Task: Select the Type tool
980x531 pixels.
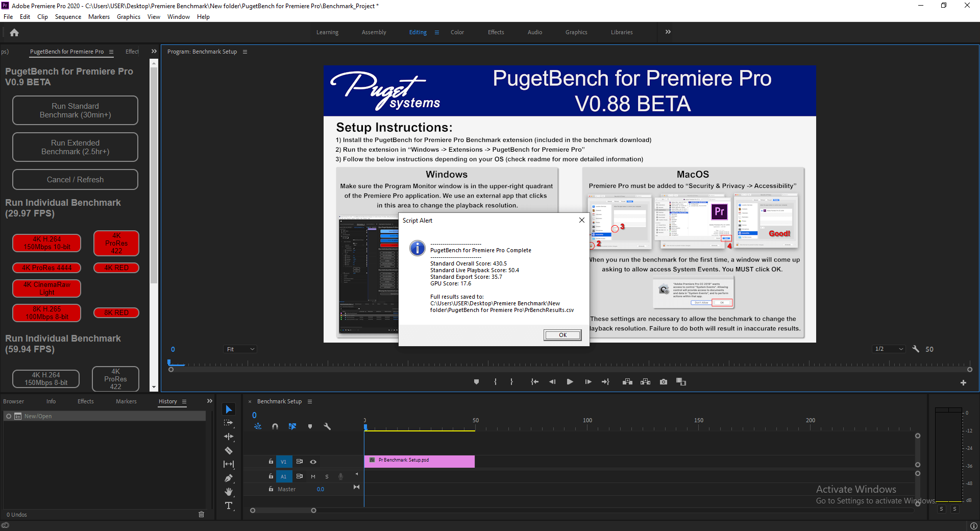Action: (229, 505)
